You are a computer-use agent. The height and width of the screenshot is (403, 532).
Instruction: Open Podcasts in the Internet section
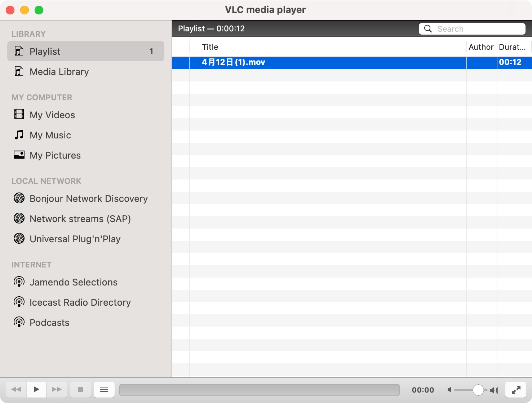pyautogui.click(x=49, y=323)
